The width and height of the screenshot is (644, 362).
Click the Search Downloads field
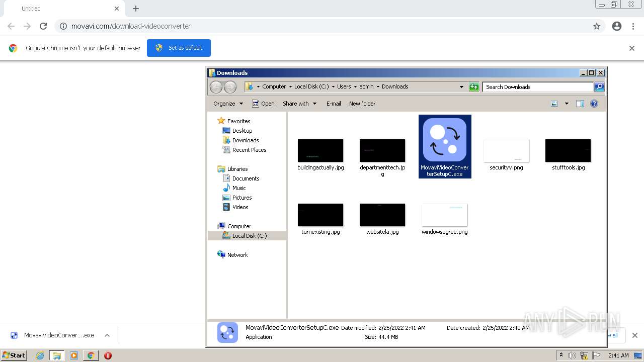(538, 87)
